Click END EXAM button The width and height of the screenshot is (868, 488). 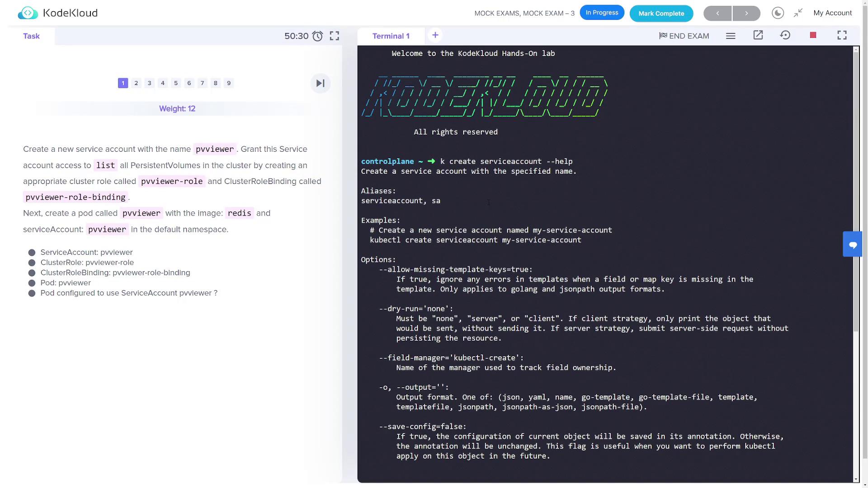[x=684, y=36]
